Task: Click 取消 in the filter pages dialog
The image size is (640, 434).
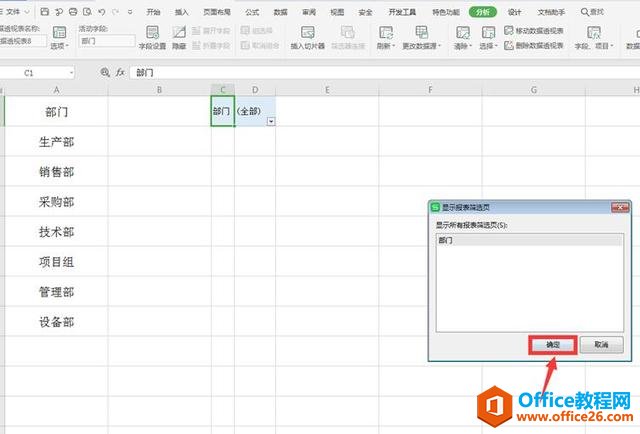Action: point(601,345)
